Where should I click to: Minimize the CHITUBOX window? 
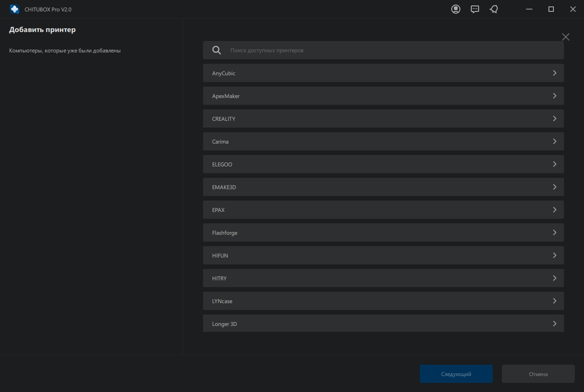coord(529,9)
